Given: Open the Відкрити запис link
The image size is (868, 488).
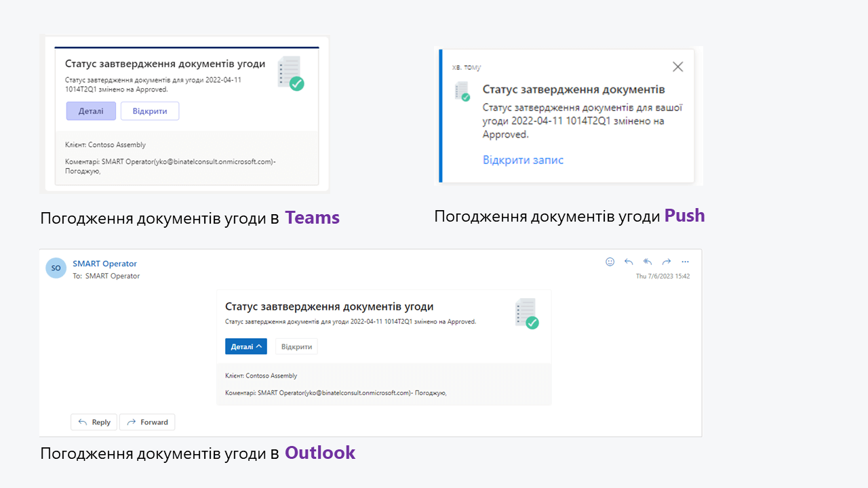Looking at the screenshot, I should (x=523, y=160).
